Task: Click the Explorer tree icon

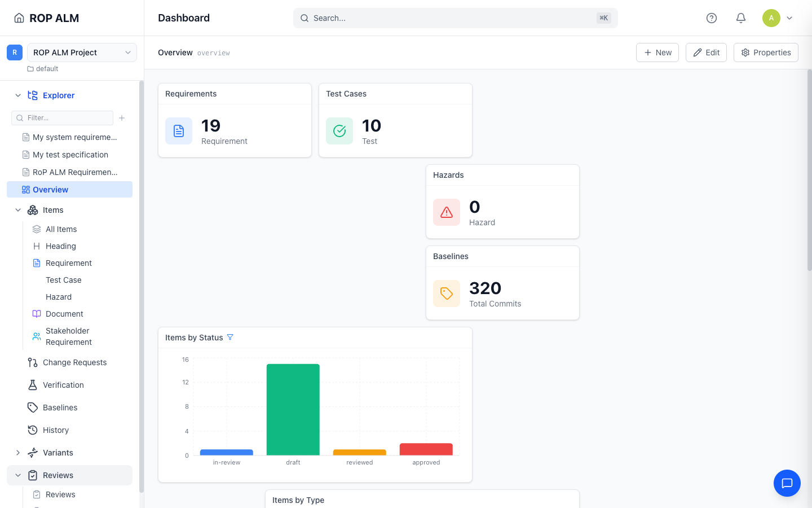Action: click(33, 95)
